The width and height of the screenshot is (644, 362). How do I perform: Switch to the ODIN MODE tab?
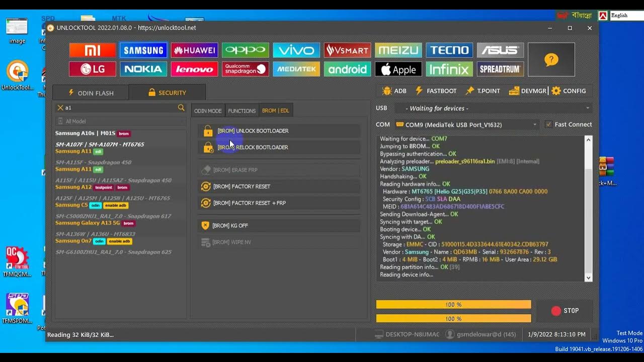tap(208, 111)
